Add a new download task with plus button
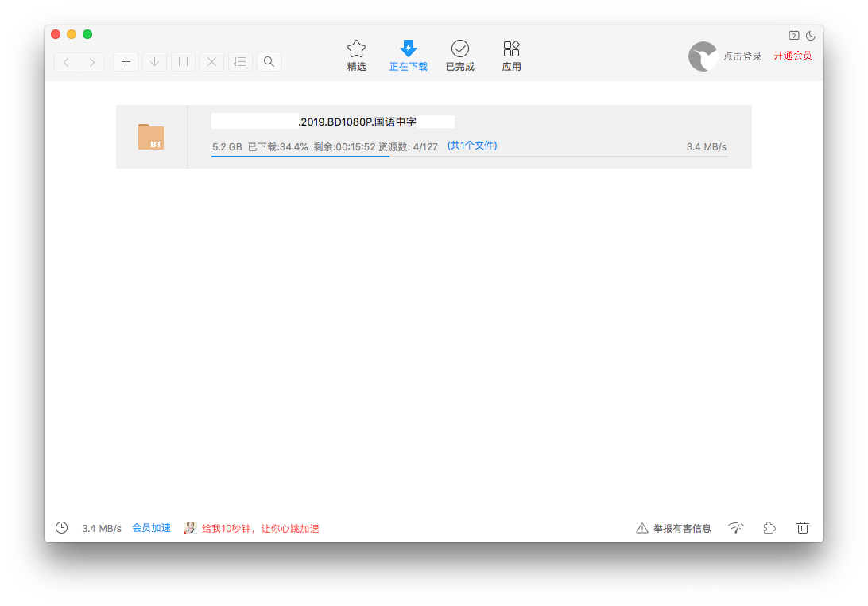 tap(126, 61)
